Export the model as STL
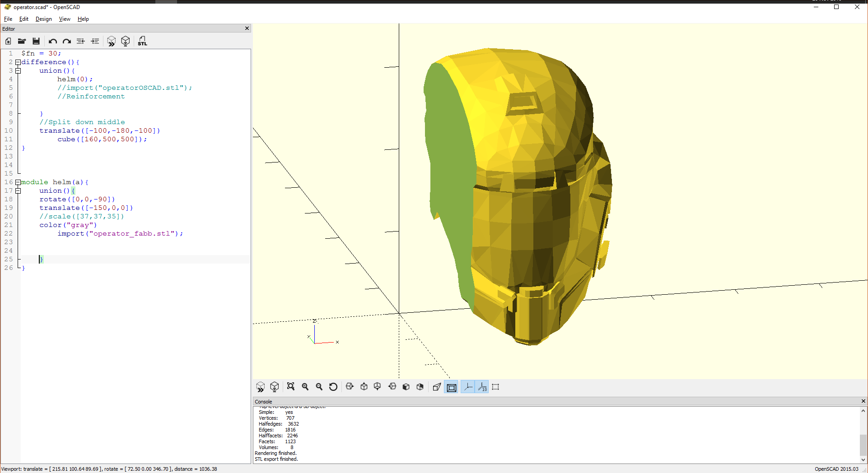The width and height of the screenshot is (868, 473). pos(142,41)
